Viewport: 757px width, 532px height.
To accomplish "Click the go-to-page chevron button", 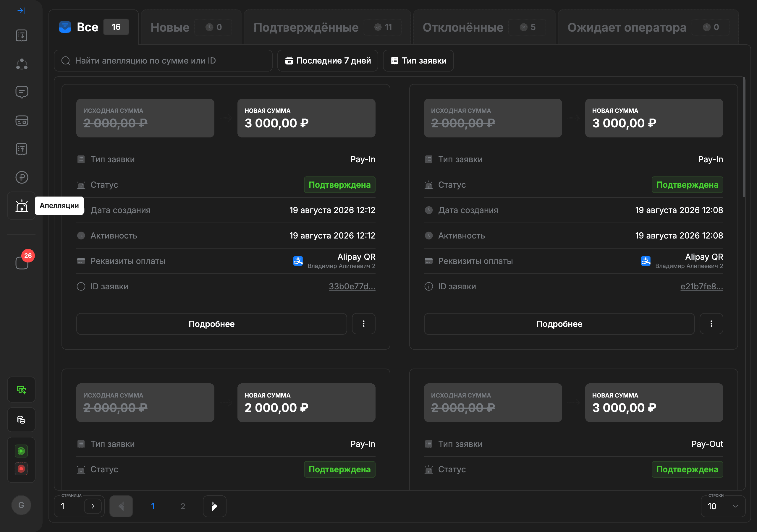I will click(93, 506).
